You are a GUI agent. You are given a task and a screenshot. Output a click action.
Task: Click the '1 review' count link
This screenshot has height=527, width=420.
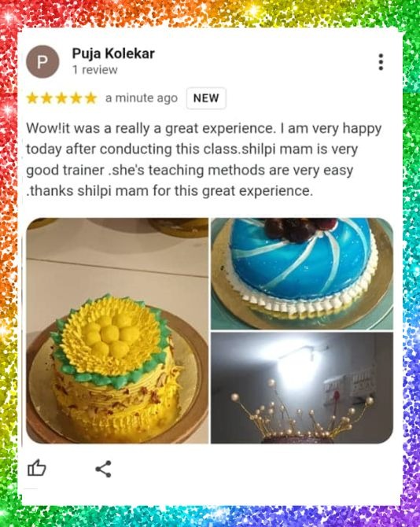[95, 70]
